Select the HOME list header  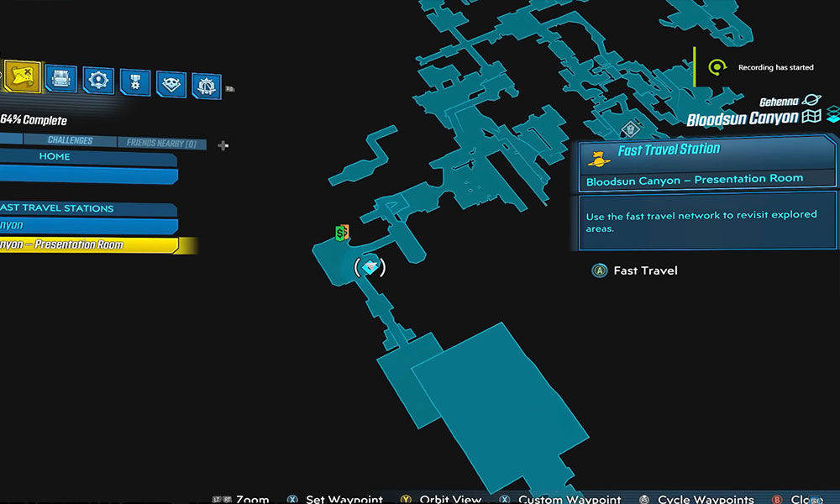tap(88, 156)
